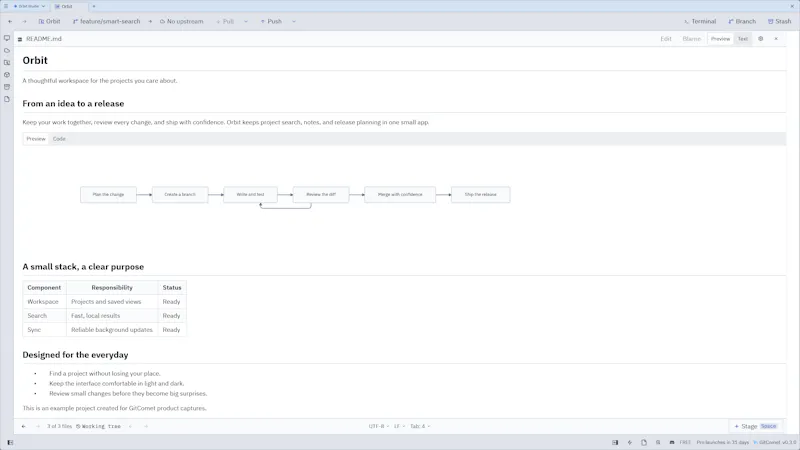Open the Tab: 4 indentation dropdown
The height and width of the screenshot is (450, 800).
(420, 427)
